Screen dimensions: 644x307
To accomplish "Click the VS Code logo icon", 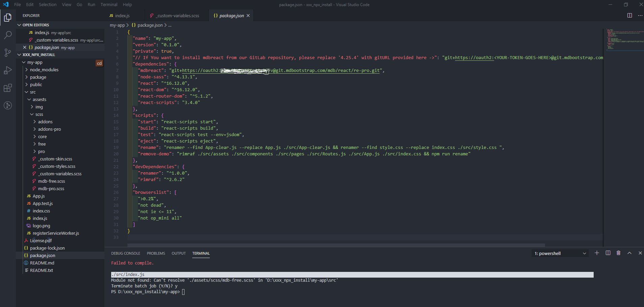I will pyautogui.click(x=5, y=4).
